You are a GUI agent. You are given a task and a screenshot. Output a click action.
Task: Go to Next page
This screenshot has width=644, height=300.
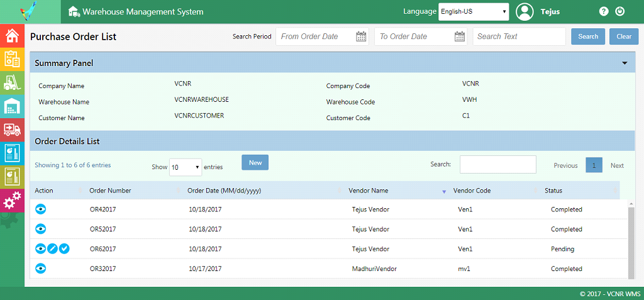click(x=617, y=165)
